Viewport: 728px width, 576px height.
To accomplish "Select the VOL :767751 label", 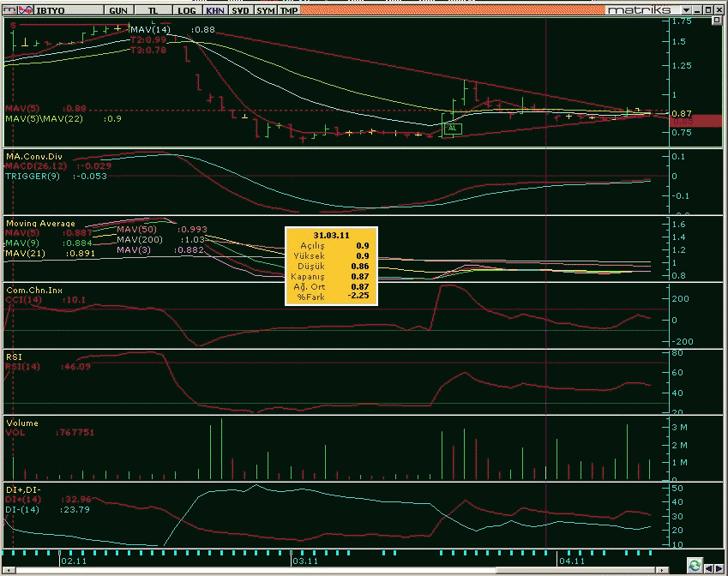I will tap(50, 433).
